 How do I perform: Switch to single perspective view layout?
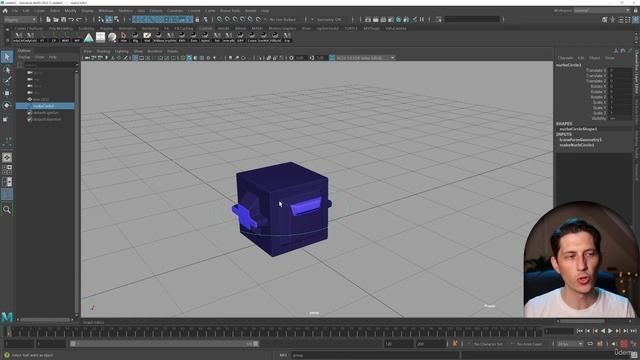coord(7,158)
